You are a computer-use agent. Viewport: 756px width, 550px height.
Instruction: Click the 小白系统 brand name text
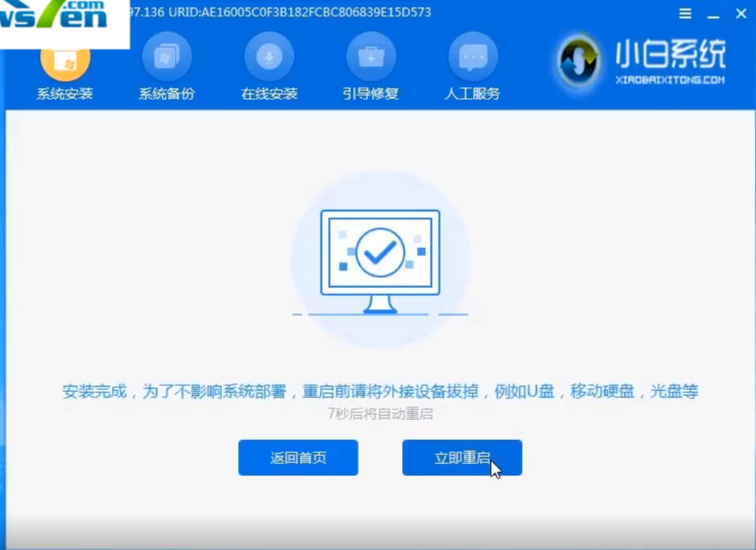pyautogui.click(x=670, y=55)
